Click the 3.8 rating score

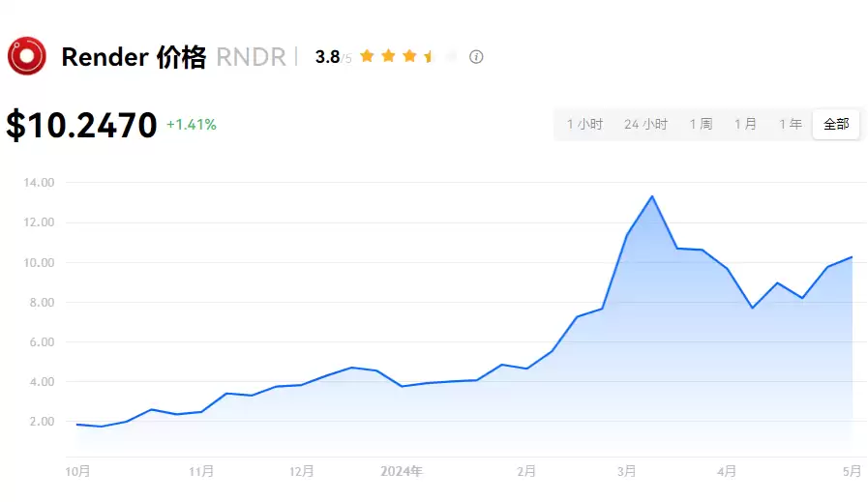click(x=327, y=57)
